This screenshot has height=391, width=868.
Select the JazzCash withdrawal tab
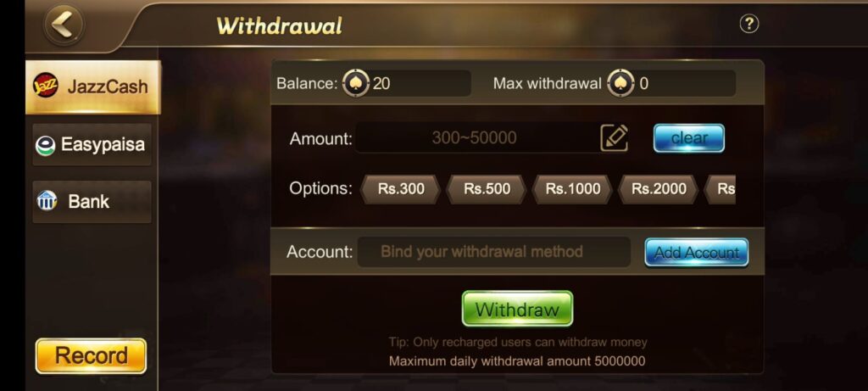[93, 87]
